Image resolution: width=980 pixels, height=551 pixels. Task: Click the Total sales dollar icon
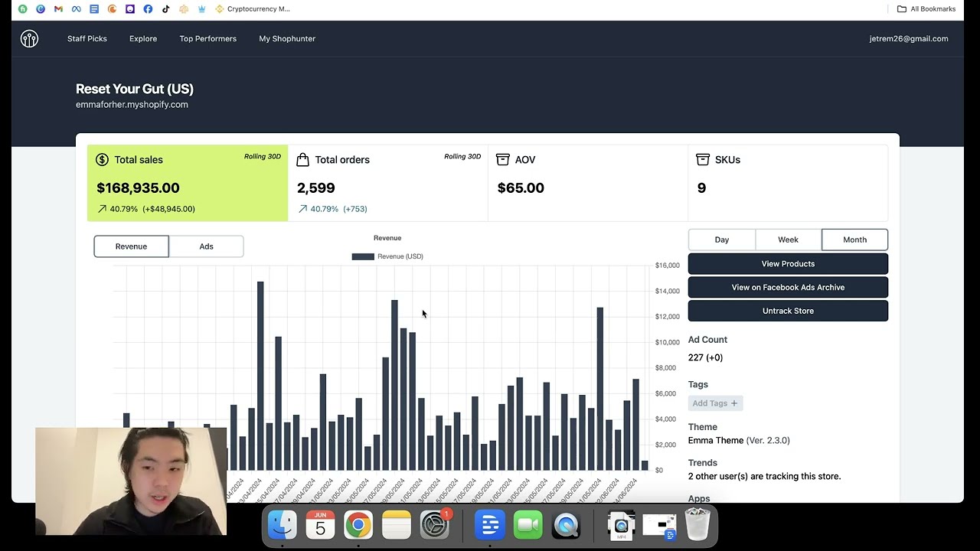click(102, 159)
